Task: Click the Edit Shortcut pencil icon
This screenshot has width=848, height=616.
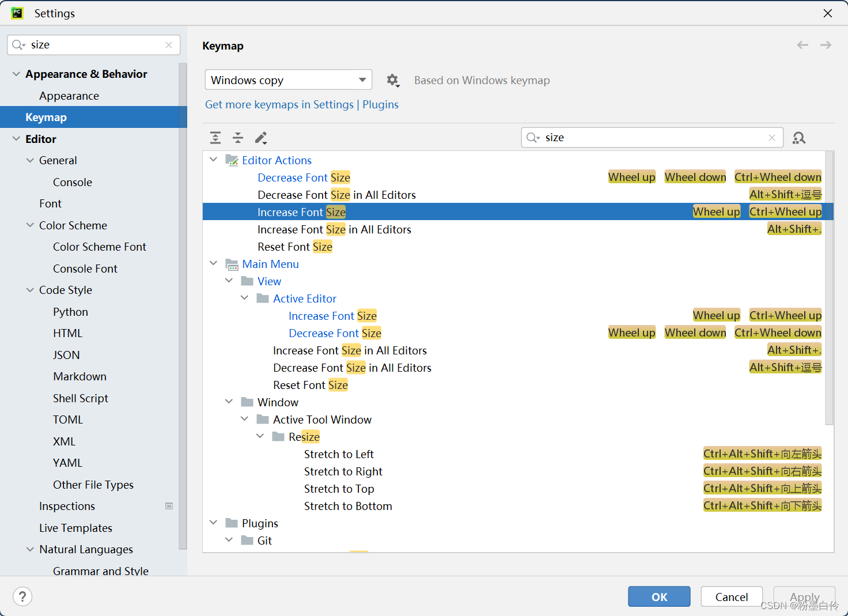Action: click(261, 138)
